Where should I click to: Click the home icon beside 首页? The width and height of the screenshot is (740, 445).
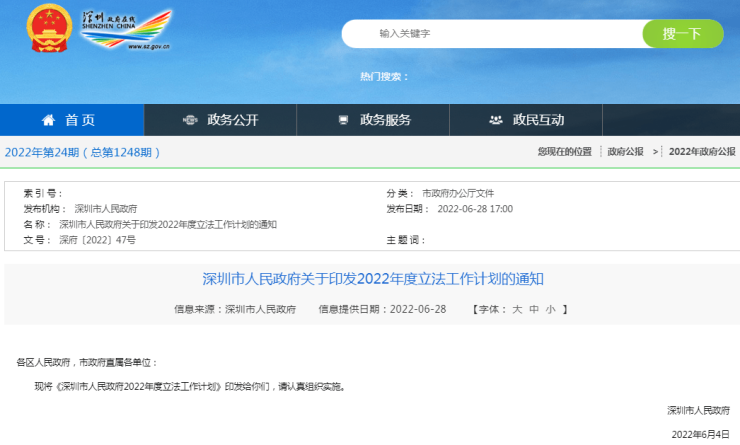tap(48, 120)
